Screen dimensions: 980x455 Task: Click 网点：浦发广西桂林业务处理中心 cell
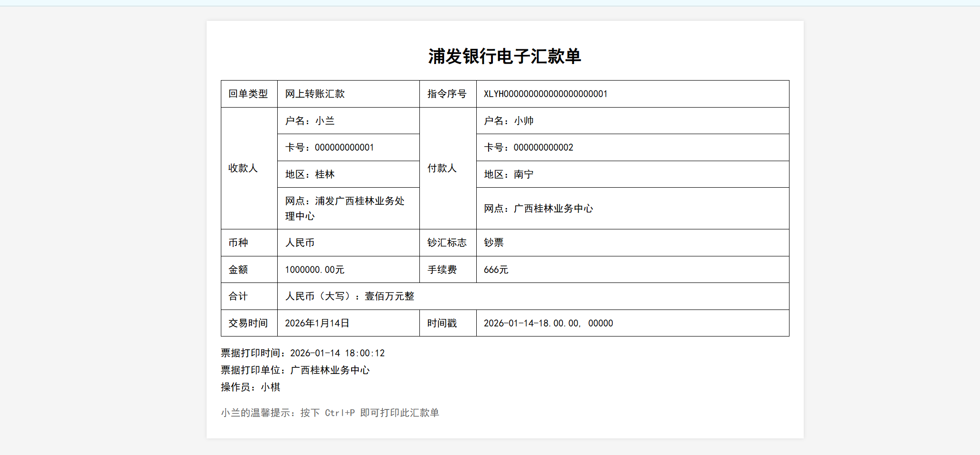[349, 209]
